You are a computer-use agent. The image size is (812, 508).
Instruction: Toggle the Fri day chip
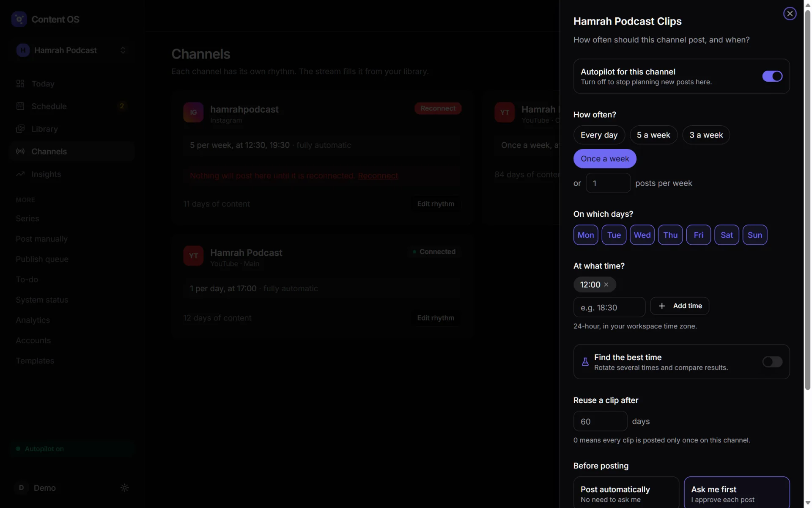pyautogui.click(x=698, y=235)
